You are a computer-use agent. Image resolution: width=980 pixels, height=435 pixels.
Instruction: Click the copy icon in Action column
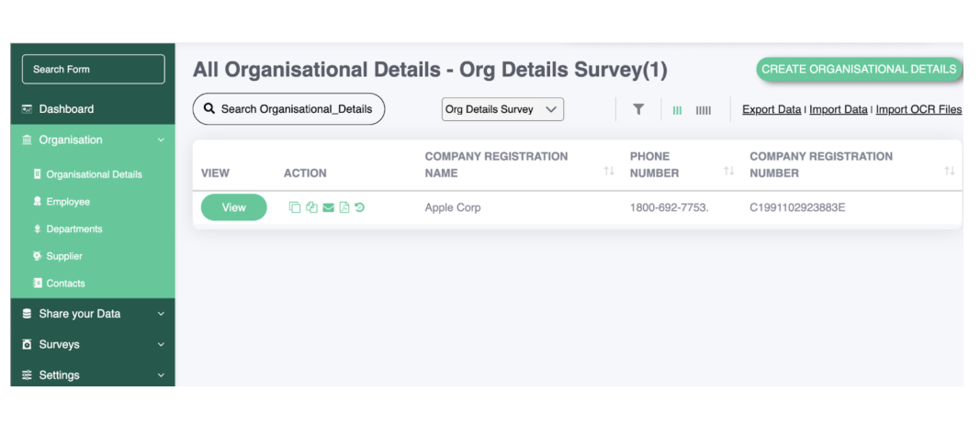pos(295,207)
